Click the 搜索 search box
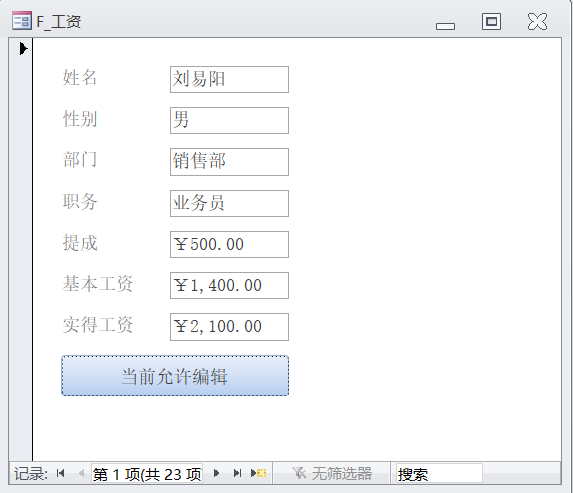The width and height of the screenshot is (573, 493). [x=439, y=474]
